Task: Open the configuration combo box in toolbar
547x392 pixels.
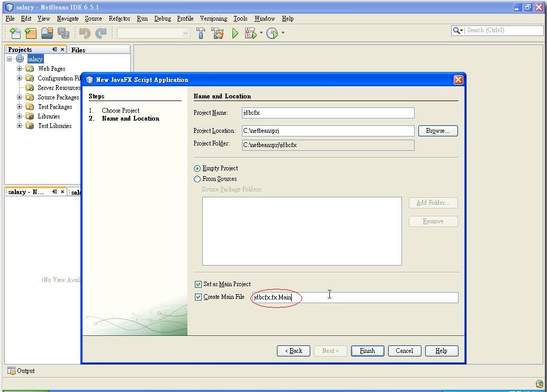Action: (154, 33)
